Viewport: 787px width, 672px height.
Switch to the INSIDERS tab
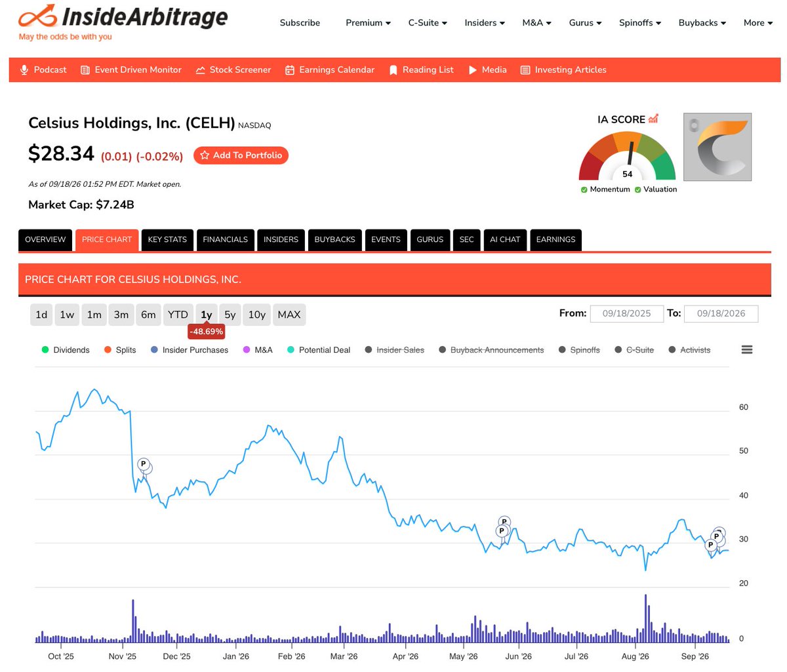tap(281, 240)
